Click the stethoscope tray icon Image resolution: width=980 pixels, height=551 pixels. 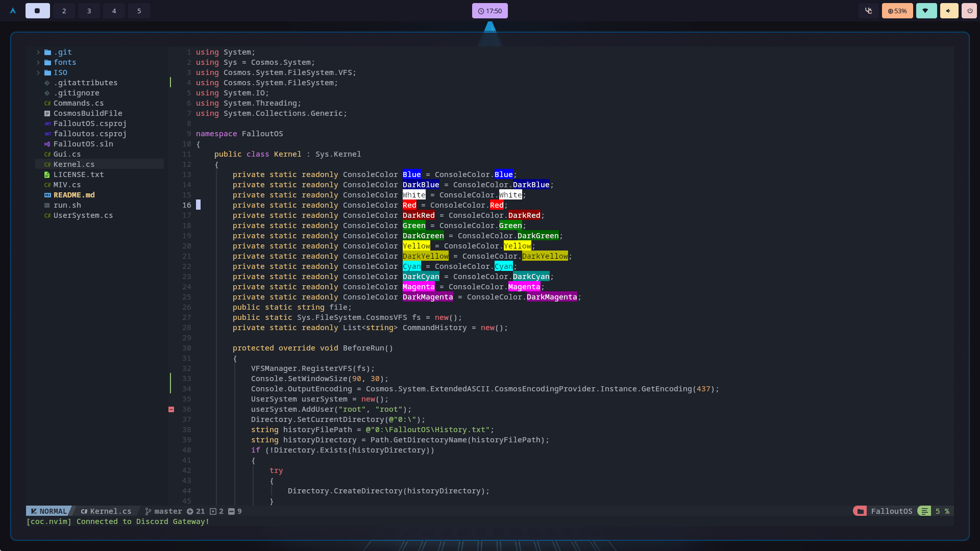point(868,11)
